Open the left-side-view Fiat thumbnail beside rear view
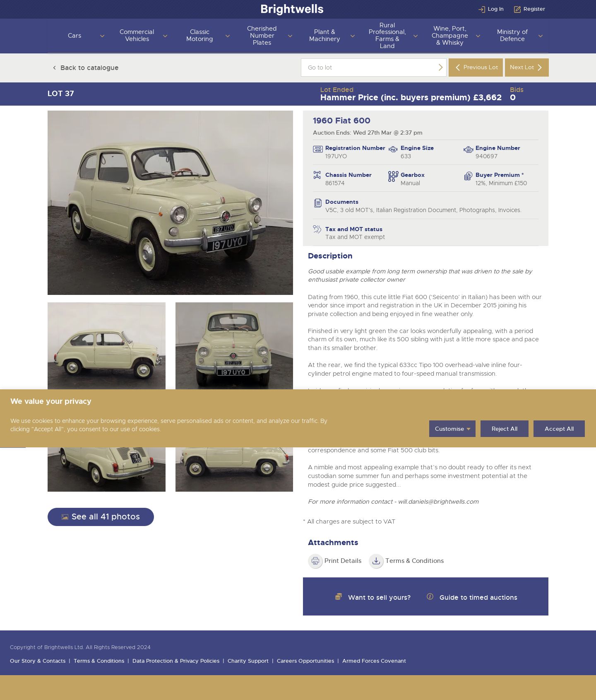The width and height of the screenshot is (596, 700). [x=234, y=469]
